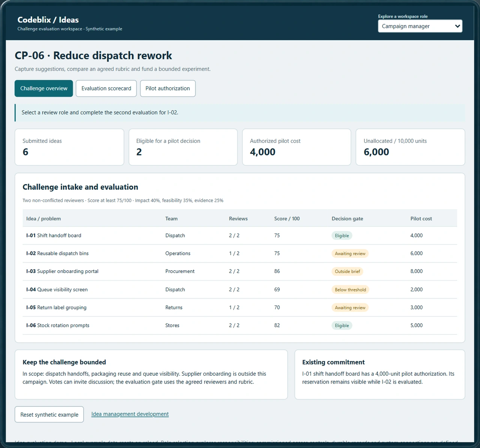This screenshot has width=480, height=448.
Task: Switch to Challenge overview tab
Action: pos(44,88)
